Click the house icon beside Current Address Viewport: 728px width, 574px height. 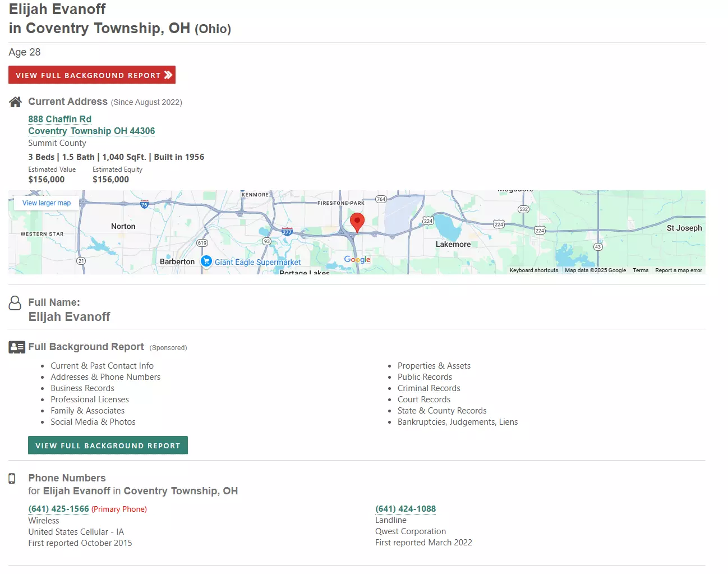15,102
